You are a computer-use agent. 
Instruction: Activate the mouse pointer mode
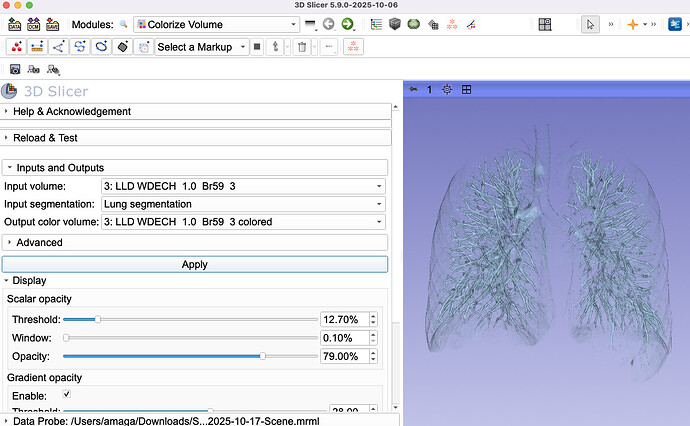coord(590,24)
